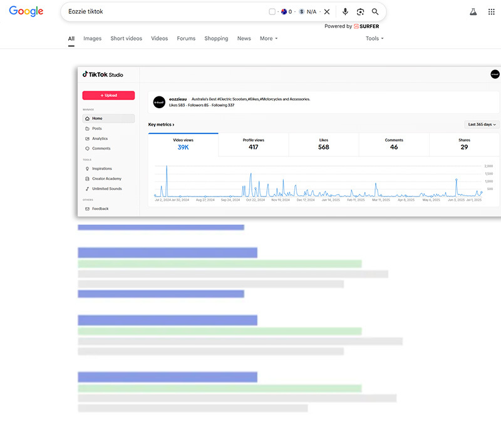The height and width of the screenshot is (448, 501).
Task: Expand the More search filters dropdown
Action: coord(269,39)
